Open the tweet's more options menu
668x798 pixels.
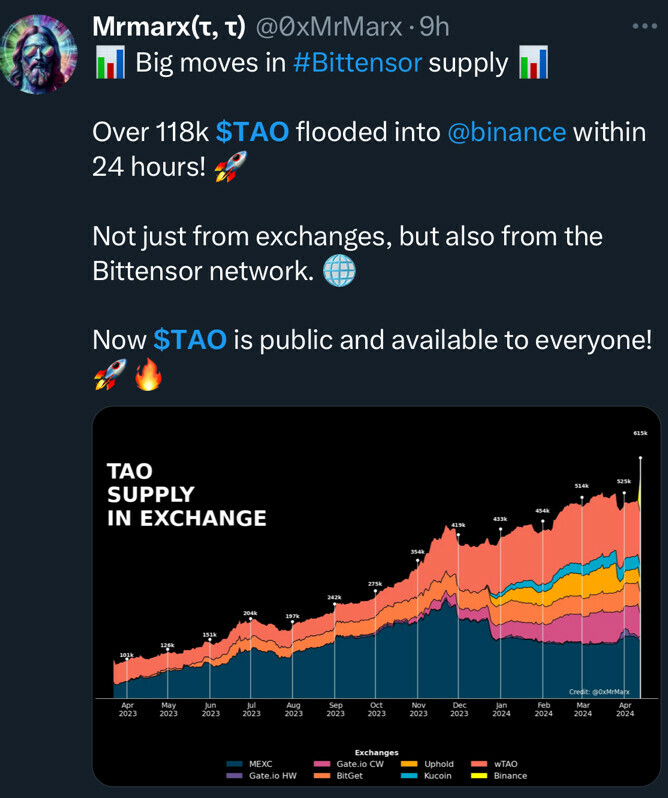644,26
